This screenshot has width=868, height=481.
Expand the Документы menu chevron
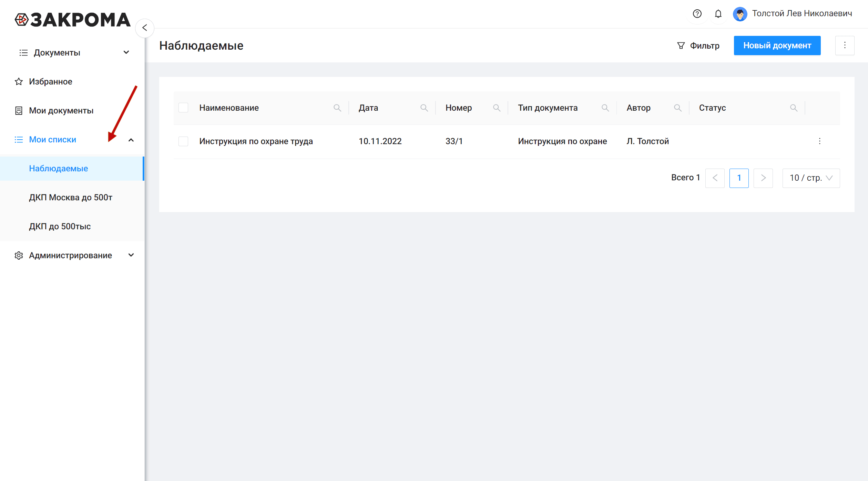tap(126, 52)
